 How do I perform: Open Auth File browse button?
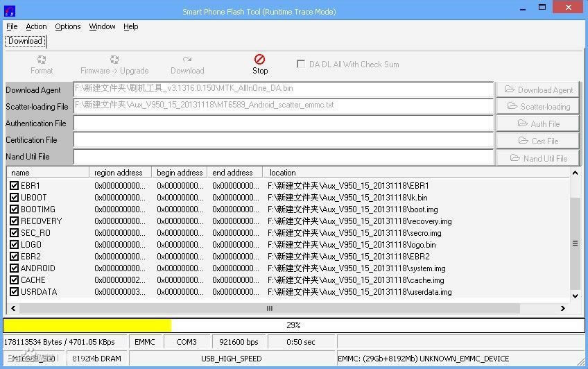[x=539, y=123]
